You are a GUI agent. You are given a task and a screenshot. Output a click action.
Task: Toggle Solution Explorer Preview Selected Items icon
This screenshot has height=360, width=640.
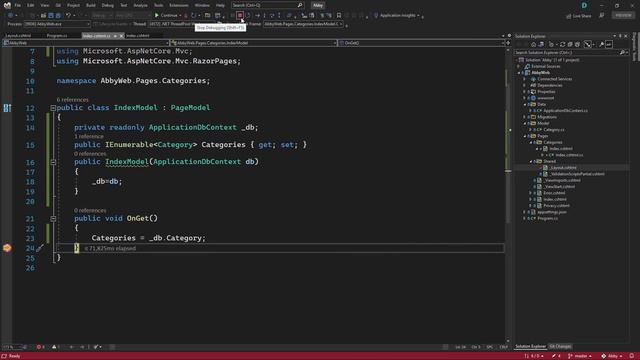click(609, 44)
